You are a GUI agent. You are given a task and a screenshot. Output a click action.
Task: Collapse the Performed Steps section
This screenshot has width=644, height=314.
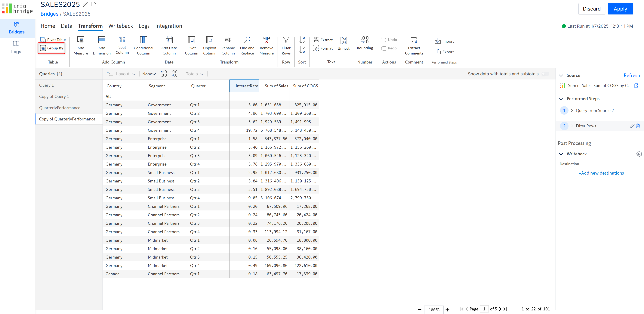pos(561,99)
